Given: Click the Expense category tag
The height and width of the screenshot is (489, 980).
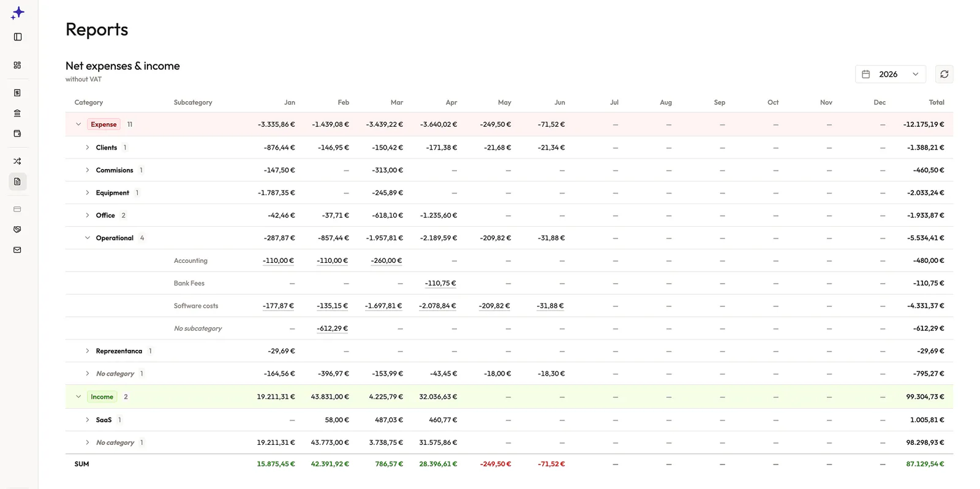Looking at the screenshot, I should click(x=104, y=124).
